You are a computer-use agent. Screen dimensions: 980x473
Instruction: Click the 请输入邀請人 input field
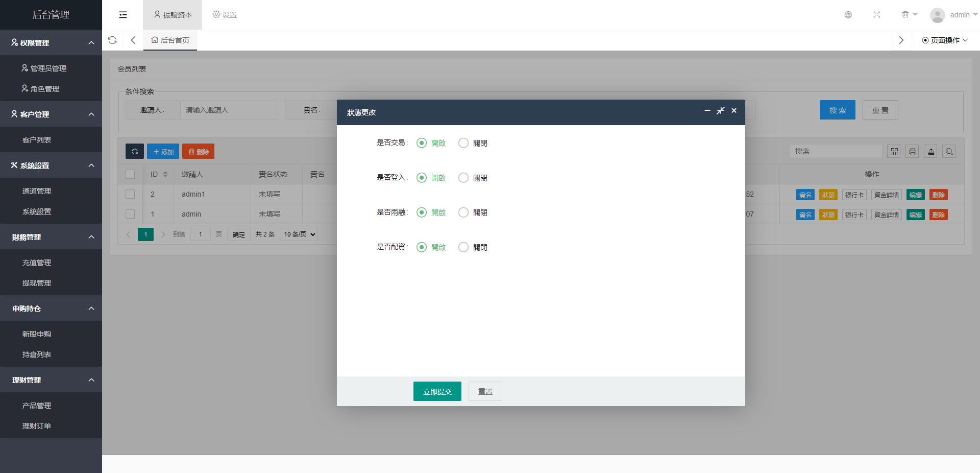[228, 110]
